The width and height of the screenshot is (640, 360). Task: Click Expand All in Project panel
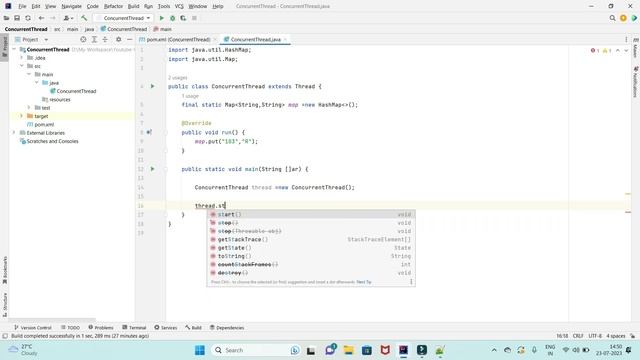point(94,40)
